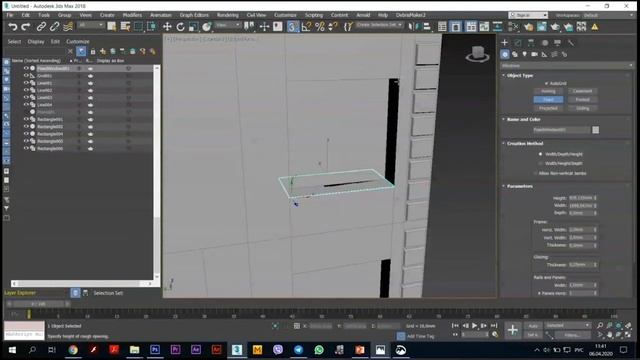Screen dimensions: 640x360
Task: Activate the Select Object tool
Action: pyautogui.click(x=111, y=27)
